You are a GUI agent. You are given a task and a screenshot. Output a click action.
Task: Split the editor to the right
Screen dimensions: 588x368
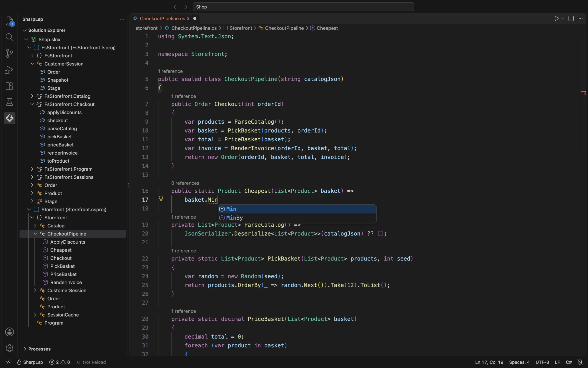point(571,19)
